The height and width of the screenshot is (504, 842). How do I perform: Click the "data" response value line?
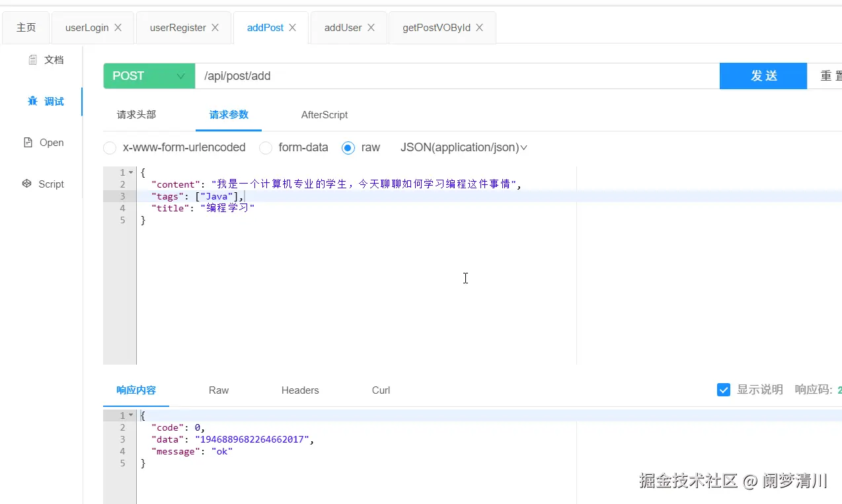233,439
